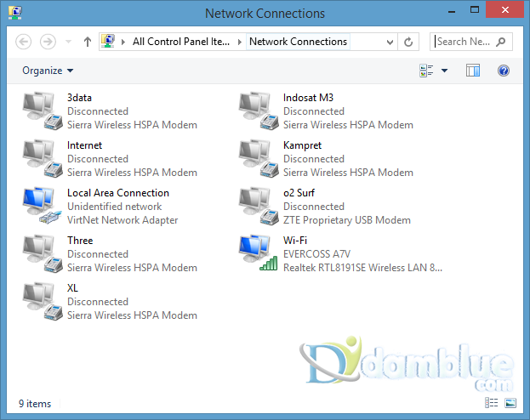Click the XL connection icon
The height and width of the screenshot is (420, 530).
pyautogui.click(x=43, y=301)
